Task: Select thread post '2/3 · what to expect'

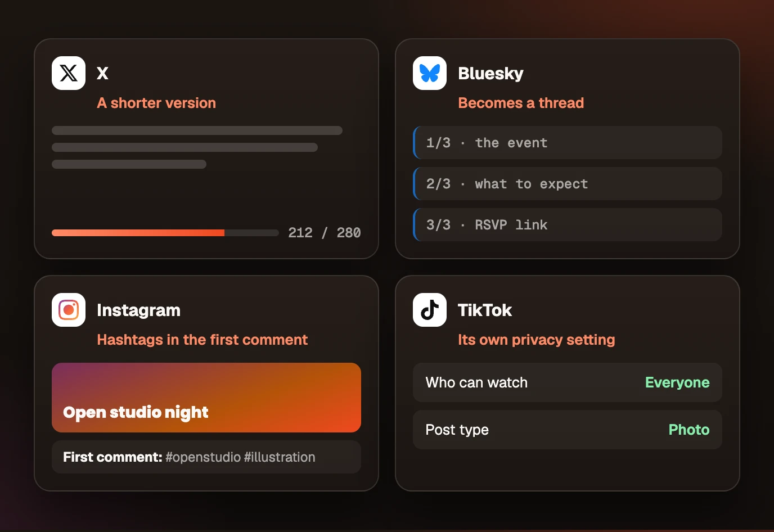Action: [x=568, y=184]
